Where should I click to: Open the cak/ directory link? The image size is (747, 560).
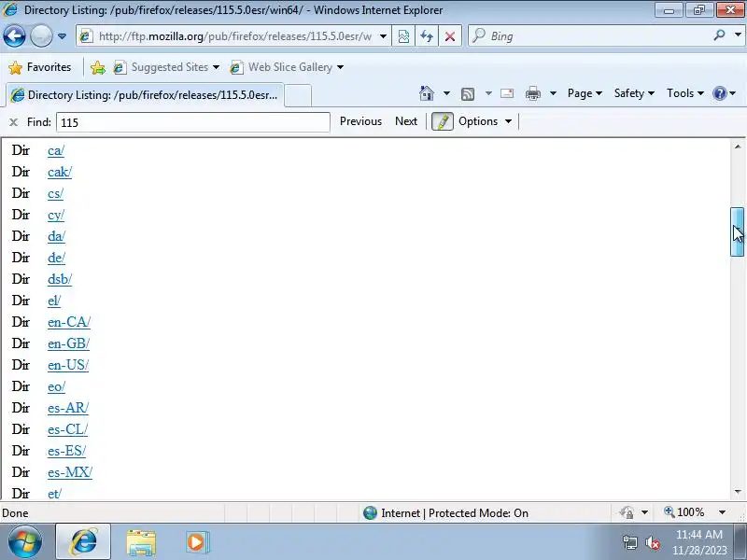pyautogui.click(x=60, y=172)
